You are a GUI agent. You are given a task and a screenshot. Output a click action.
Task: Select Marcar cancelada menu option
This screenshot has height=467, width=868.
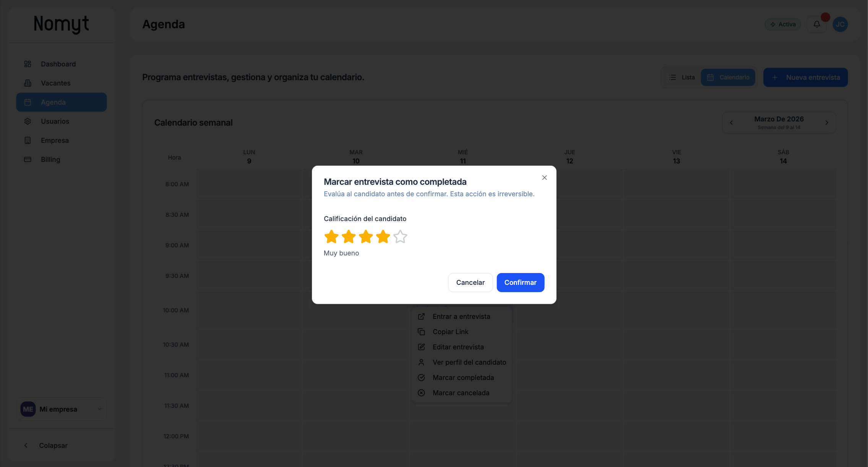461,393
